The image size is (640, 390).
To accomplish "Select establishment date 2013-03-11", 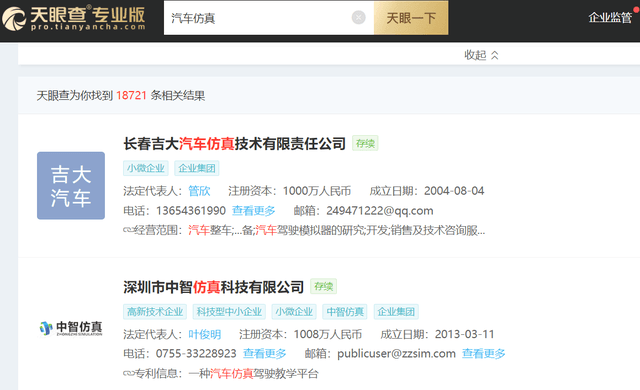I will coord(464,335).
